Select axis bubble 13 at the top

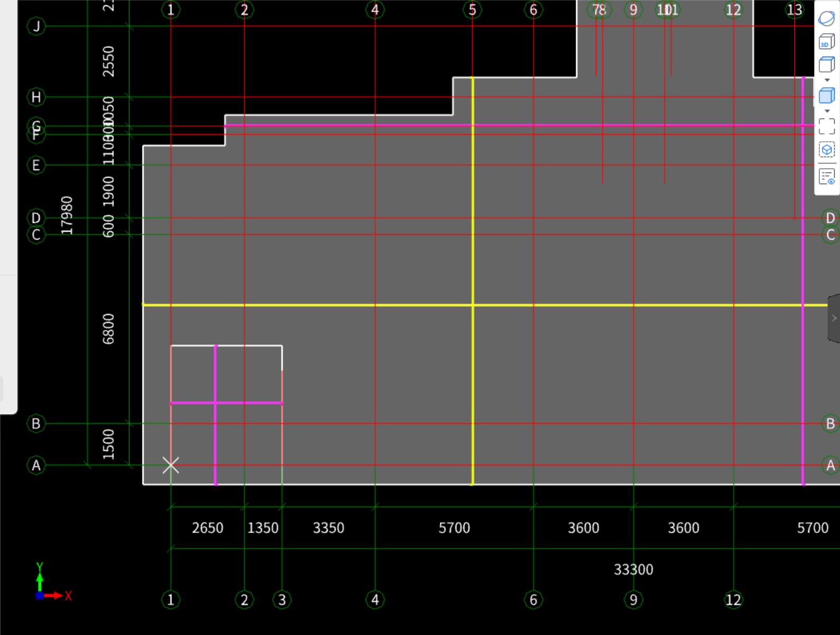click(x=794, y=10)
